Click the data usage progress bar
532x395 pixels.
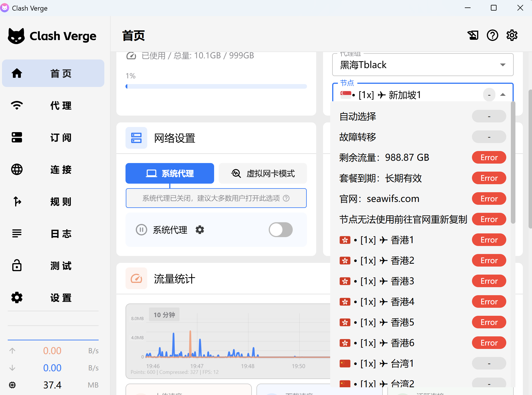(x=216, y=86)
